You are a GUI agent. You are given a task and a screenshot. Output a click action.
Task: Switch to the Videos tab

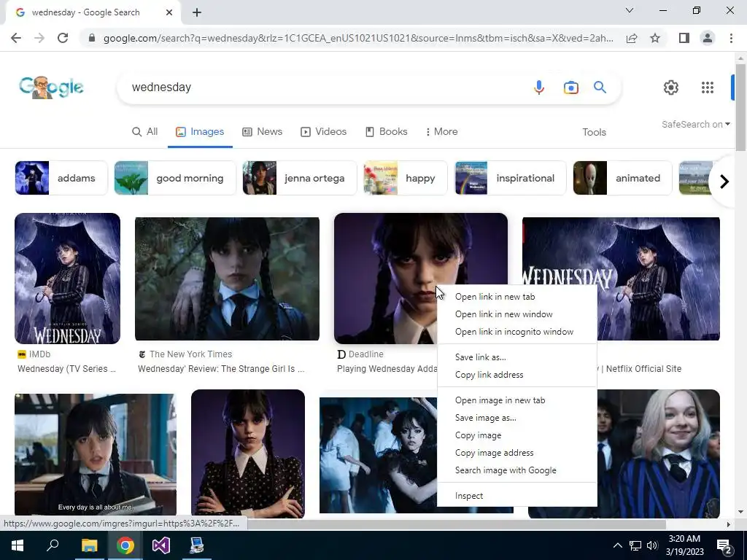[323, 132]
